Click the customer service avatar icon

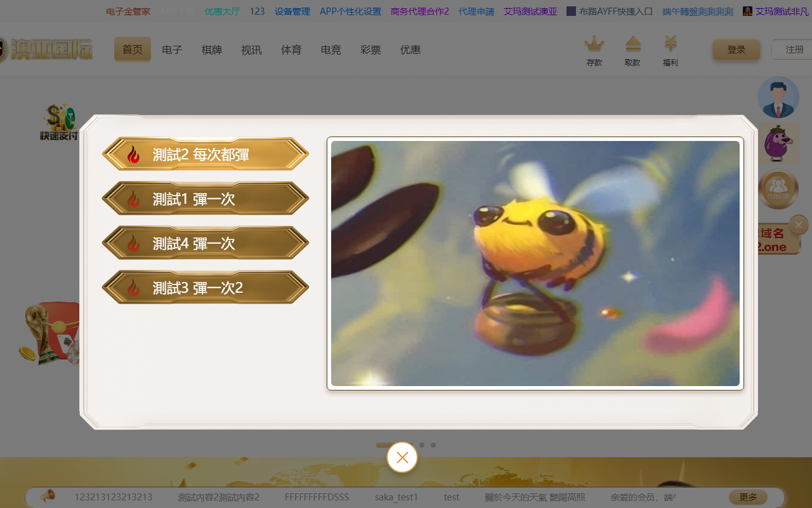pyautogui.click(x=778, y=97)
